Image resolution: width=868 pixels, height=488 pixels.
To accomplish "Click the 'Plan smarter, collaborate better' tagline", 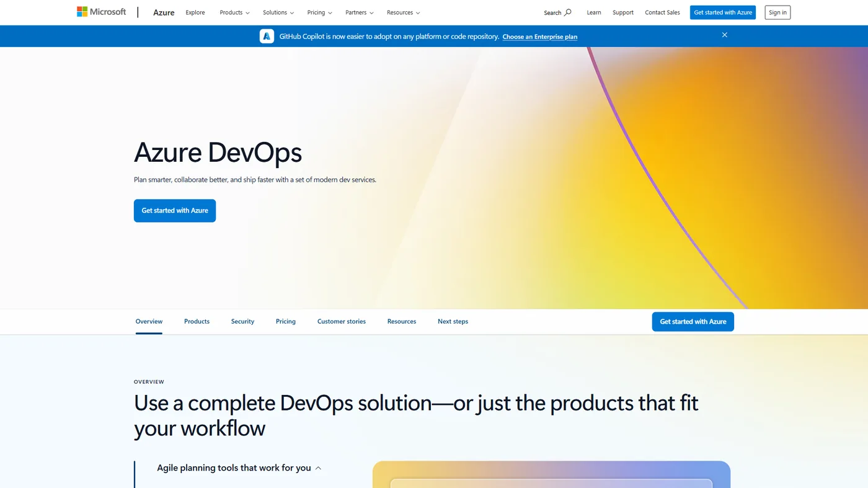I will [255, 180].
